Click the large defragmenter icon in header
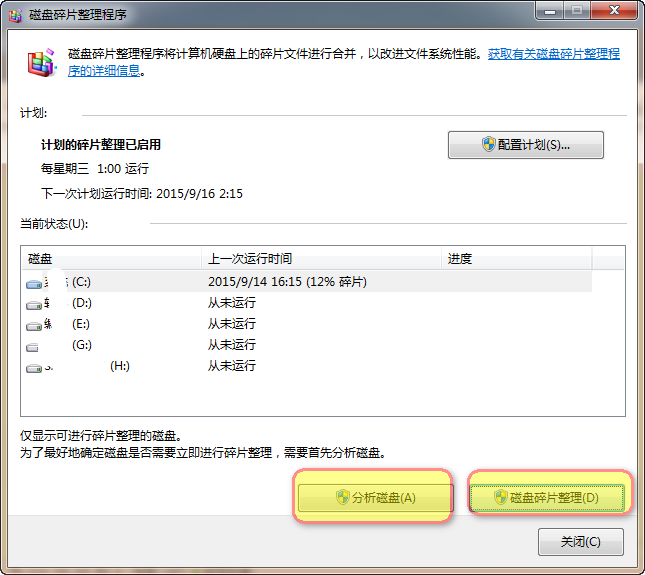The width and height of the screenshot is (645, 575). click(x=39, y=64)
